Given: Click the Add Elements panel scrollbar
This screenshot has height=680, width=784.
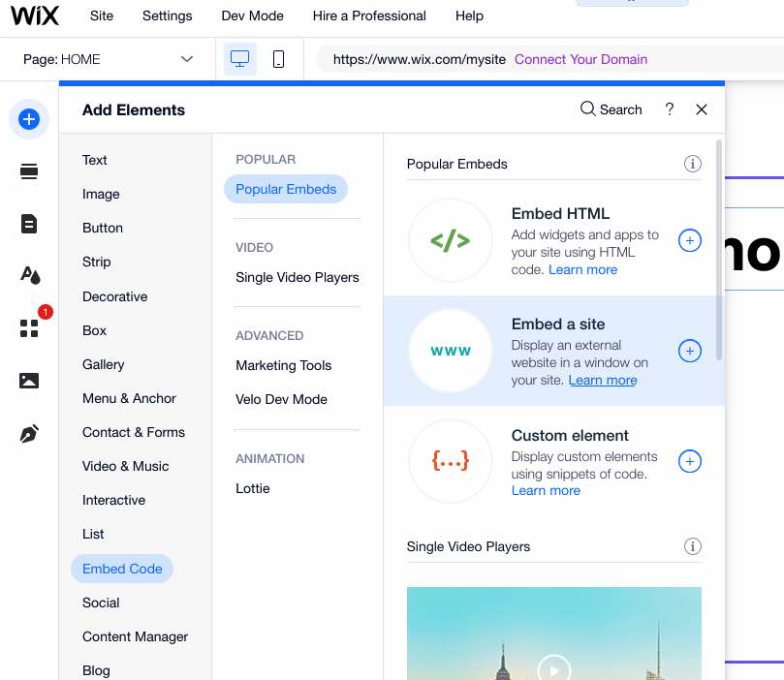Looking at the screenshot, I should [x=719, y=250].
